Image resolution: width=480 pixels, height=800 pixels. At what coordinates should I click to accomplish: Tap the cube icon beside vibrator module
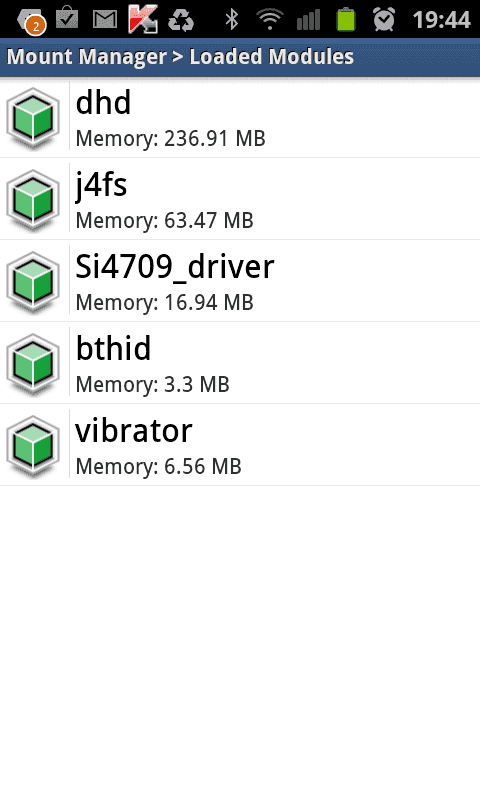[x=33, y=446]
